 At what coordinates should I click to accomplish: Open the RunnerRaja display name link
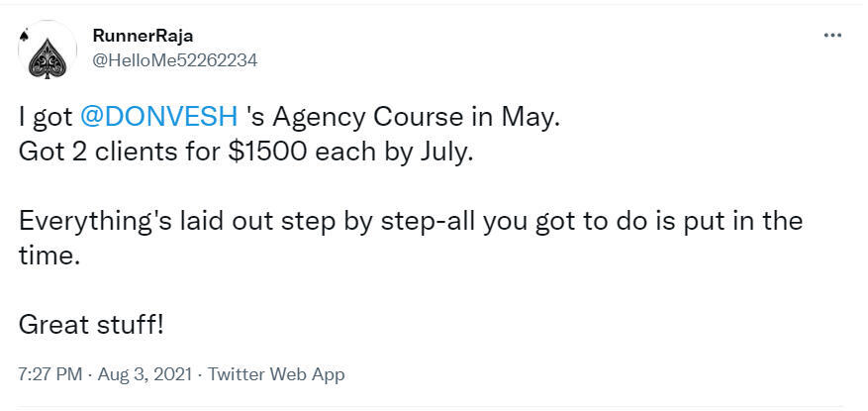(x=143, y=36)
